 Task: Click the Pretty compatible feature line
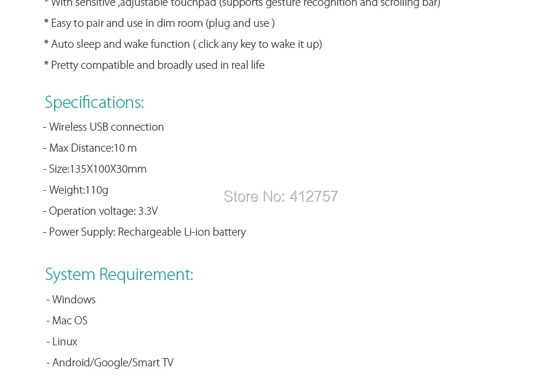154,66
